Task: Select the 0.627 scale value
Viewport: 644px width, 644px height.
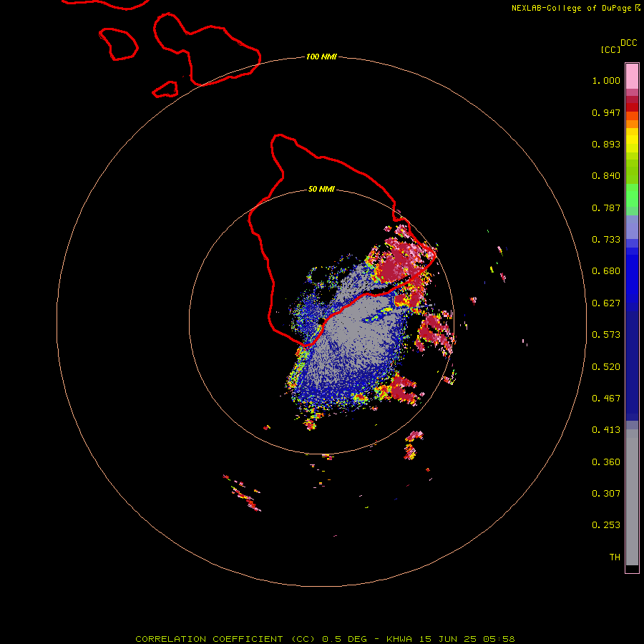Action: [606, 303]
